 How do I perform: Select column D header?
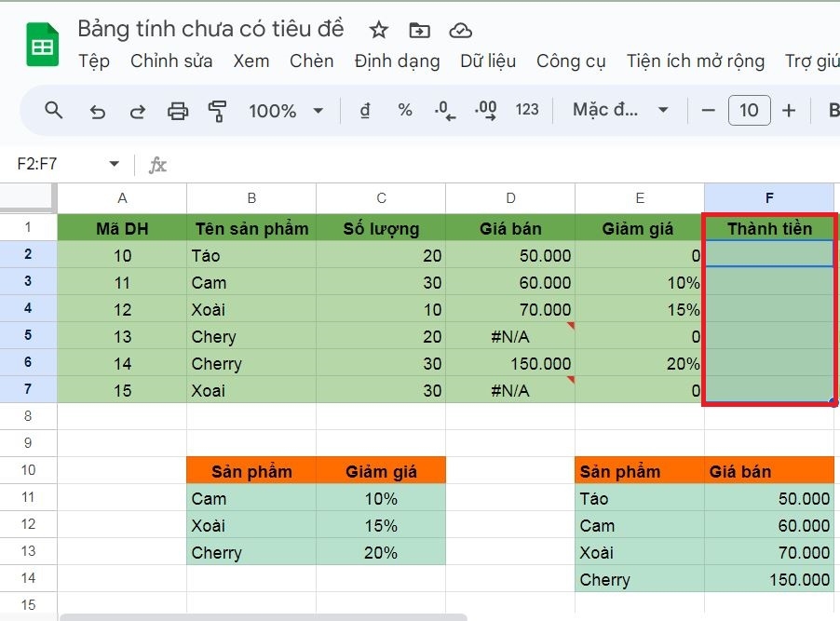tap(510, 198)
